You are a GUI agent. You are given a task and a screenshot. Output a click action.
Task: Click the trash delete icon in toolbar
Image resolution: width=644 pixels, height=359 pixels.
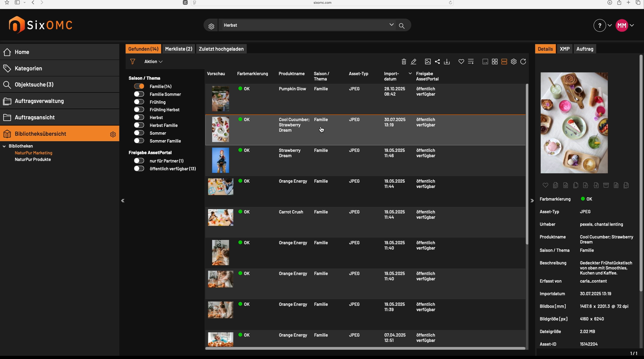tap(404, 61)
